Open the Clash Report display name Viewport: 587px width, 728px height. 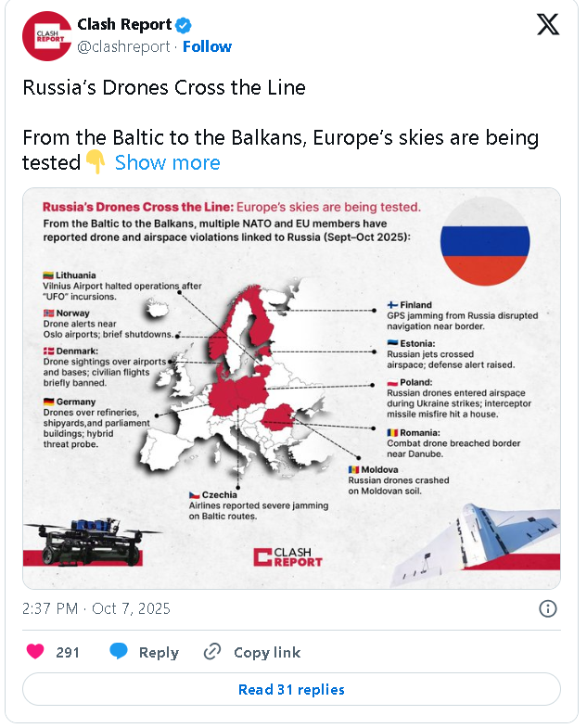pyautogui.click(x=124, y=25)
